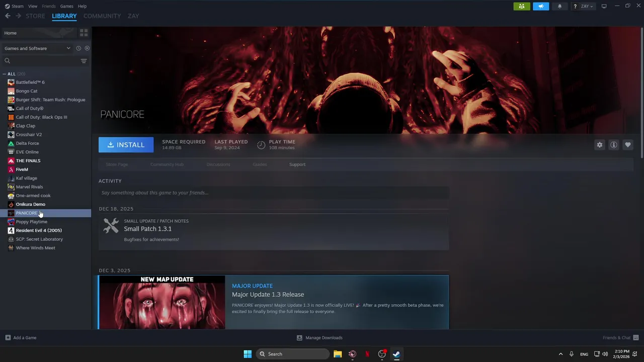Show PANICORE game info icon
The width and height of the screenshot is (644, 362).
(x=613, y=145)
